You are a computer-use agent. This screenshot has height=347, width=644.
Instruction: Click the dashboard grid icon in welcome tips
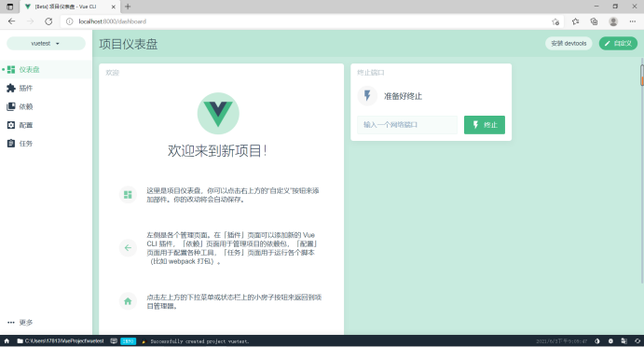click(x=128, y=194)
